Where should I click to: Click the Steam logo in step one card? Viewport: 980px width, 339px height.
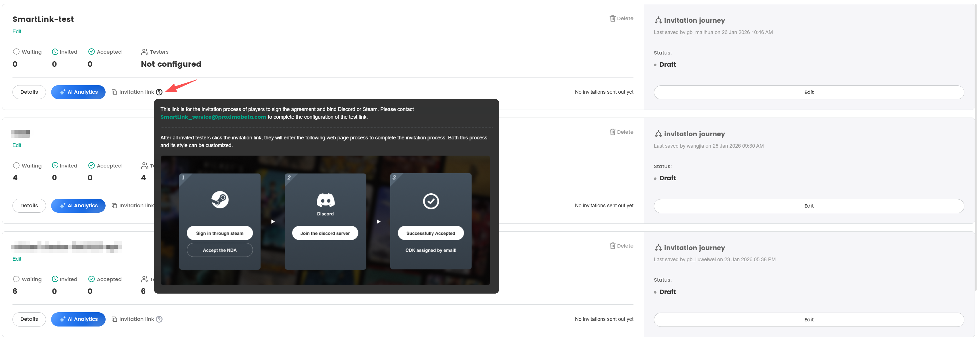219,200
